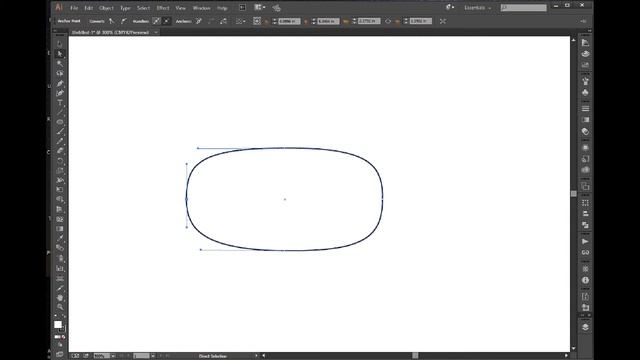640x360 pixels.
Task: Click the X coordinate field in control bar
Action: tap(289, 21)
